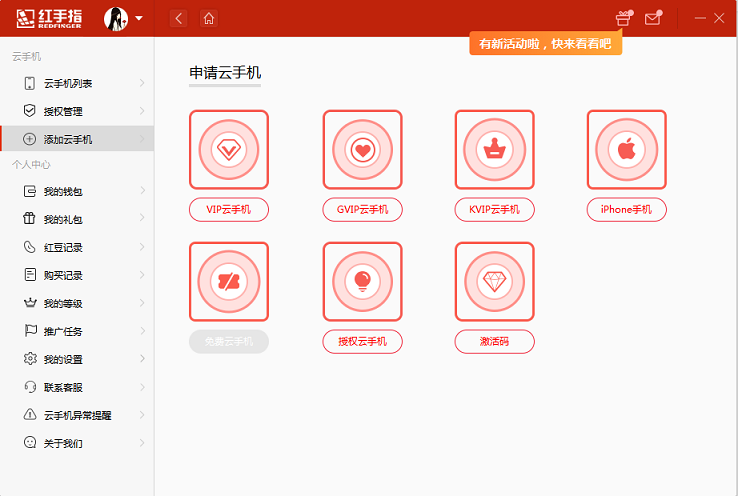
Task: Open 云手机列表 in the sidebar
Action: point(77,83)
